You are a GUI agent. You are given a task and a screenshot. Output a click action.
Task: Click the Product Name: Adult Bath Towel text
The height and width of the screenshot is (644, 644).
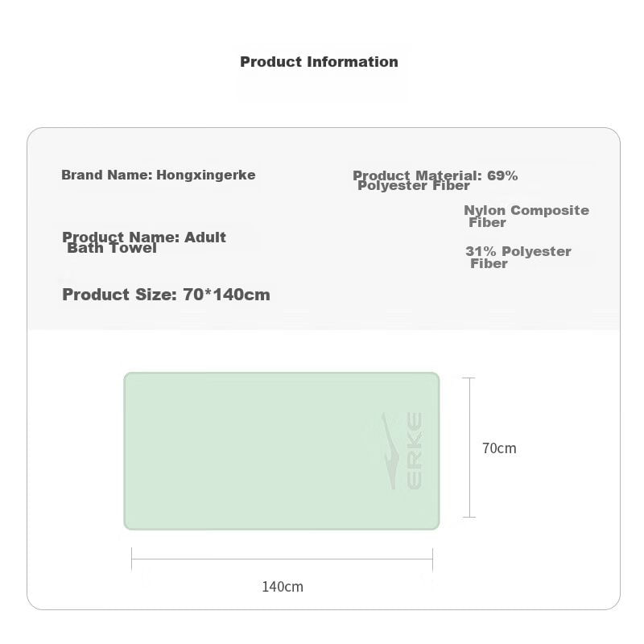(x=144, y=242)
